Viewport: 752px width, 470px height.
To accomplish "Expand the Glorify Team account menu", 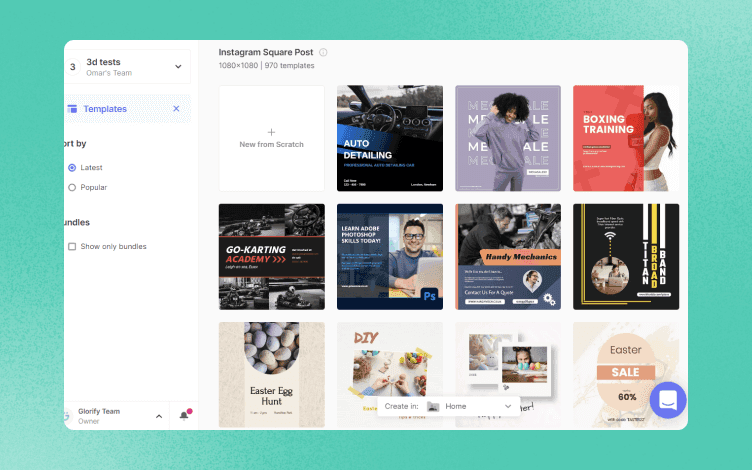I will coord(159,416).
